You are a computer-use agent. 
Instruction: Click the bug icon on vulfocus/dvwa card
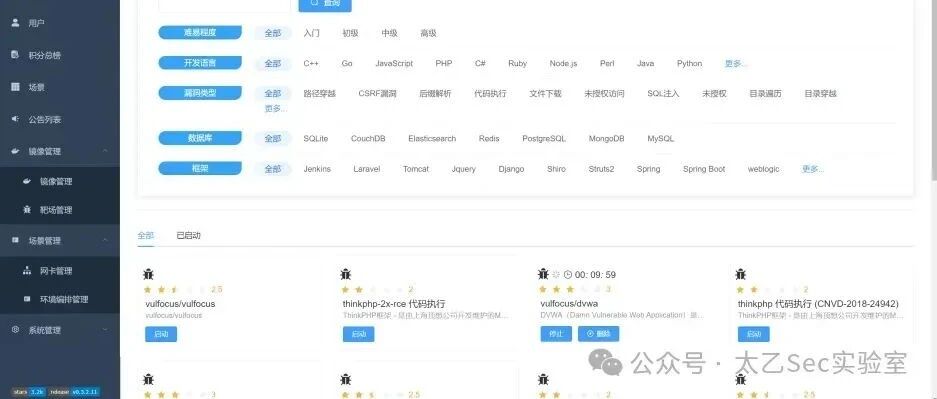pyautogui.click(x=543, y=274)
